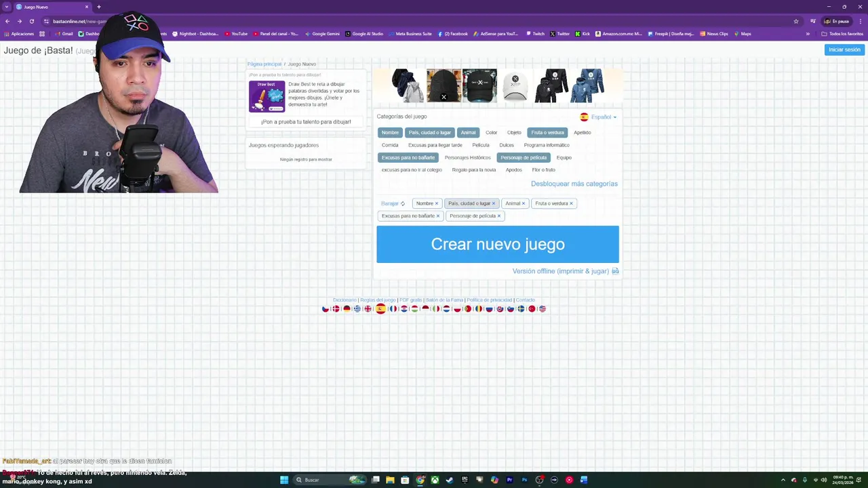Select the German flag language icon
Image resolution: width=868 pixels, height=488 pixels.
tap(347, 308)
